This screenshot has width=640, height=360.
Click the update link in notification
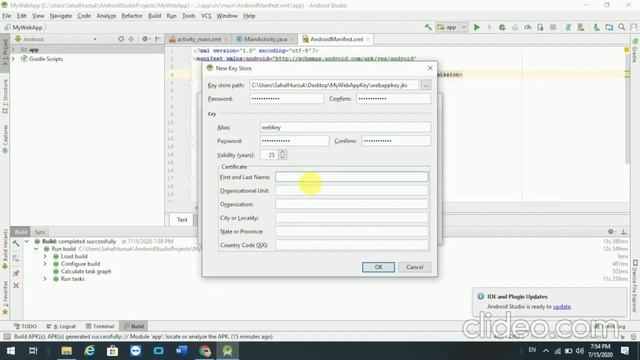(562, 307)
